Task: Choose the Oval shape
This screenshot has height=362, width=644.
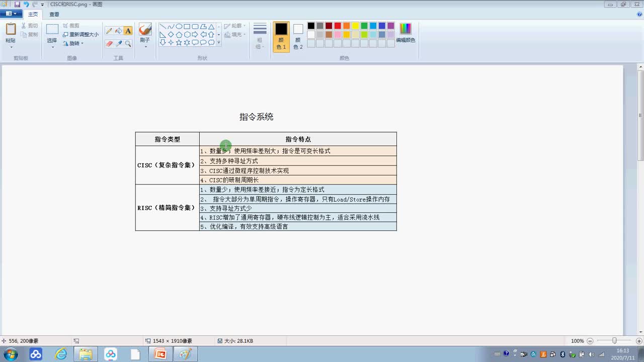Action: click(x=179, y=27)
